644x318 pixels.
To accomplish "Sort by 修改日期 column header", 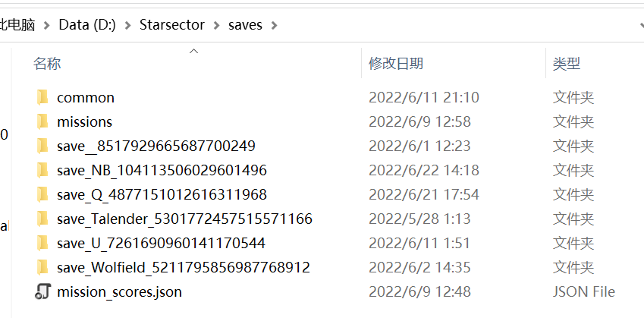I will (396, 64).
